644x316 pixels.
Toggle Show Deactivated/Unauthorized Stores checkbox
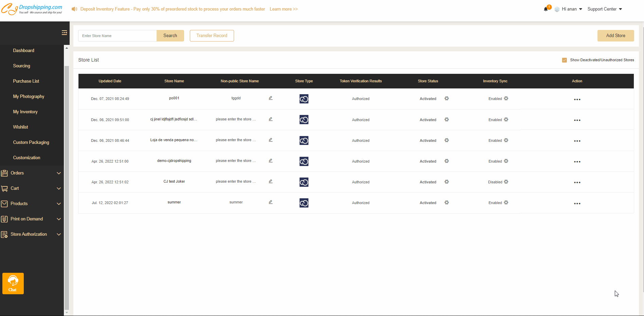tap(565, 60)
